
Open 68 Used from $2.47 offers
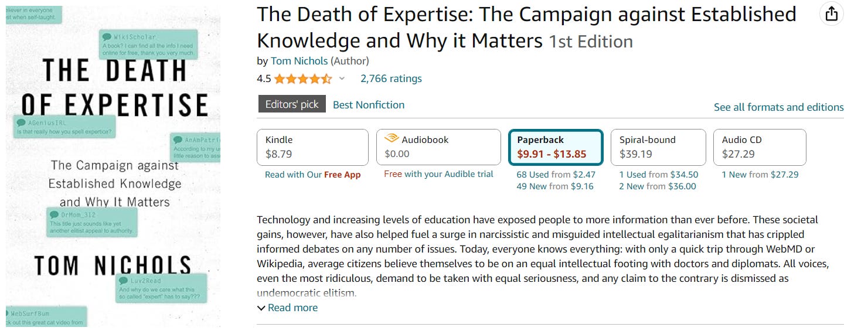pos(556,175)
